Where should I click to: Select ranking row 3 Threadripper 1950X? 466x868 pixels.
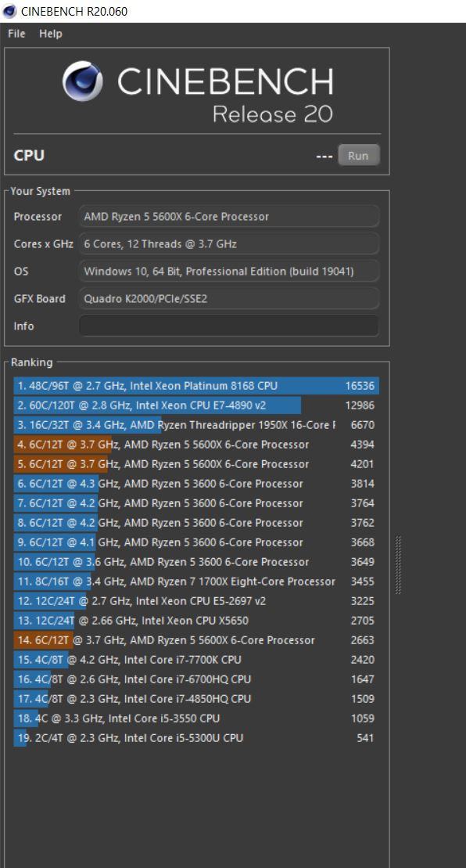click(196, 424)
